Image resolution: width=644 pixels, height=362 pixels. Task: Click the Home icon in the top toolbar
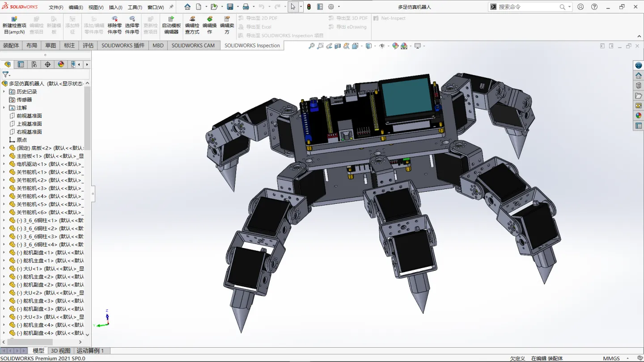click(x=187, y=7)
